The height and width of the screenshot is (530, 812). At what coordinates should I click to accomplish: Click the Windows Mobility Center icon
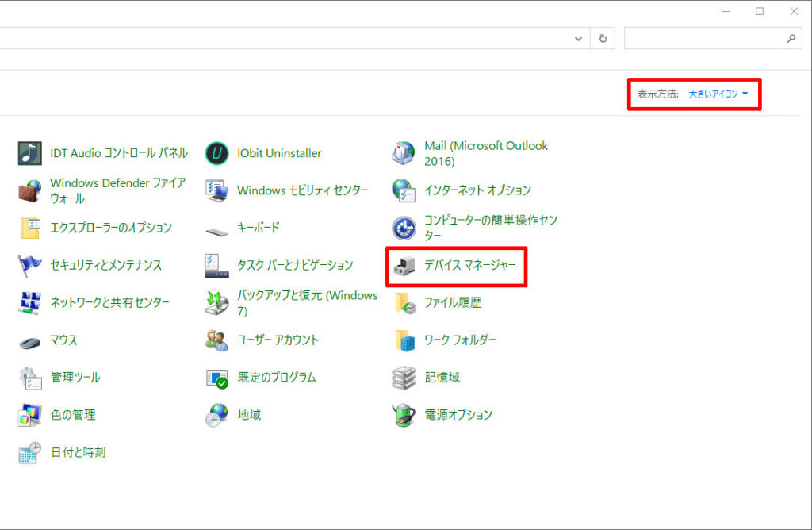click(216, 190)
